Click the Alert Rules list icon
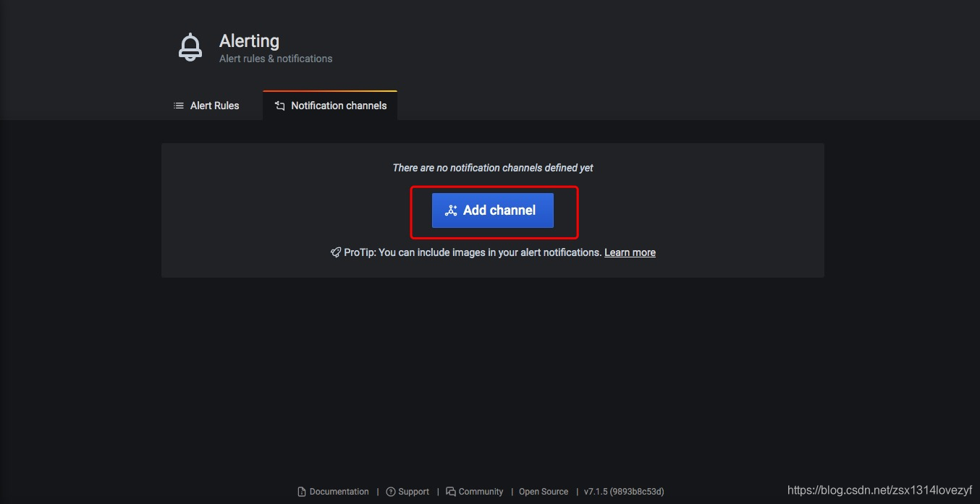This screenshot has width=980, height=504. tap(179, 106)
